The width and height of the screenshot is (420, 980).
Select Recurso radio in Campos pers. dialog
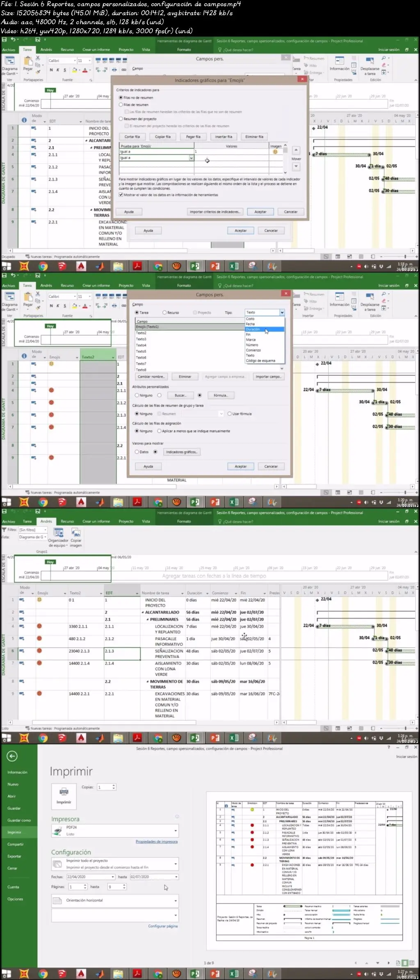tap(164, 313)
